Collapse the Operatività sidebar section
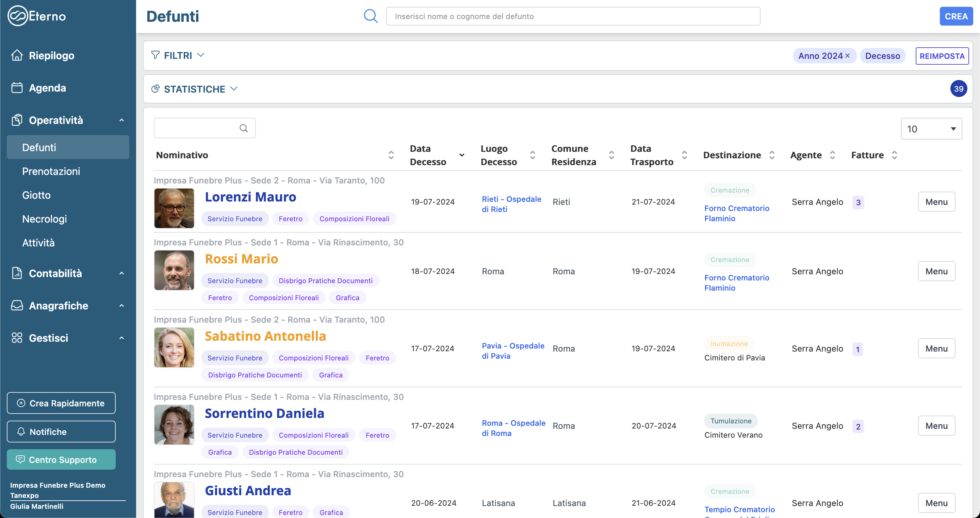980x518 pixels. point(121,120)
